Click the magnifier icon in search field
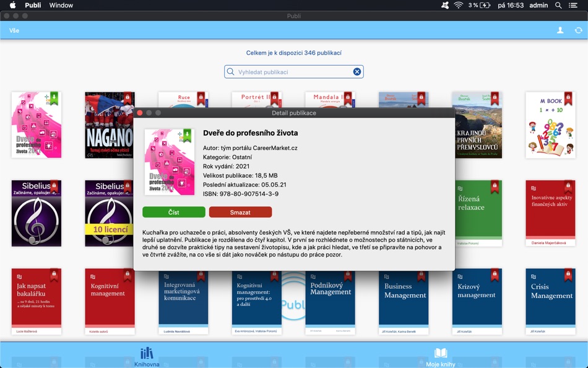 (231, 72)
